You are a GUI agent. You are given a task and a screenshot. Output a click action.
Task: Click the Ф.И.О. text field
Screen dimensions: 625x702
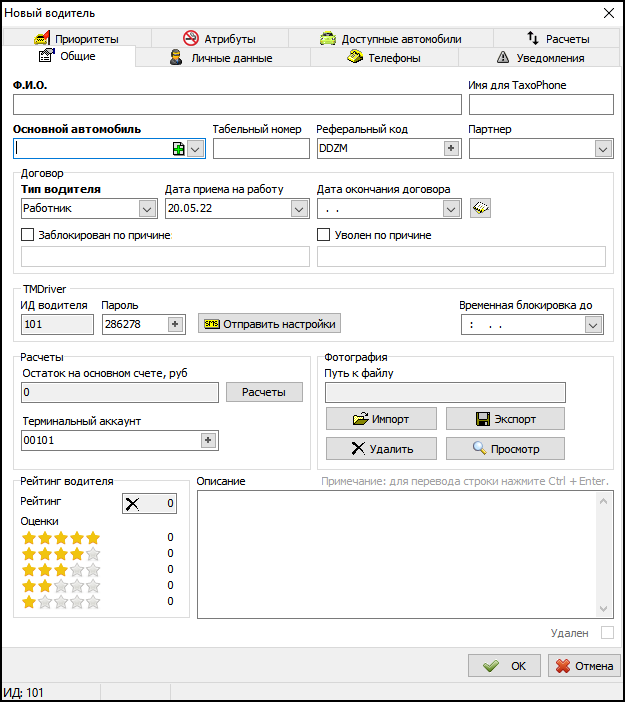(x=237, y=104)
